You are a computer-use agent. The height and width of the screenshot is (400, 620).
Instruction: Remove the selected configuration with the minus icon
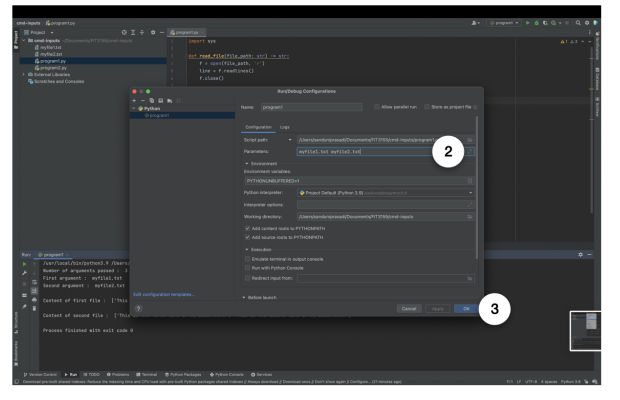click(143, 101)
